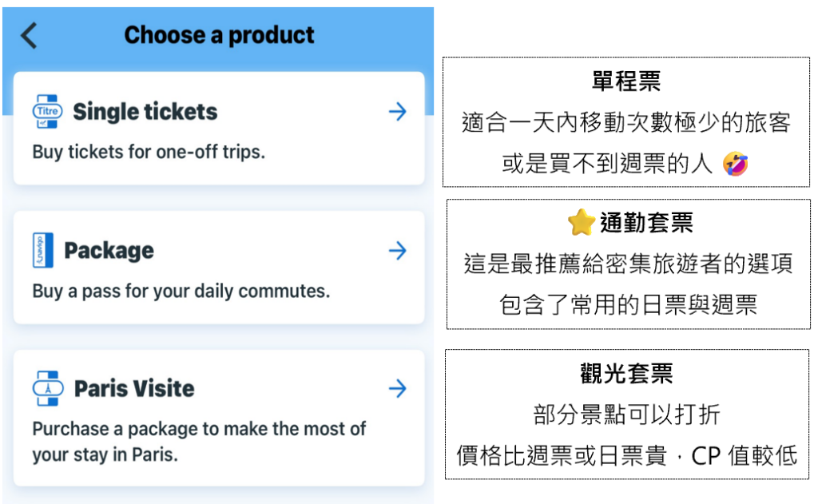Click the 單程票 annotation title
The height and width of the screenshot is (504, 818).
(x=626, y=81)
